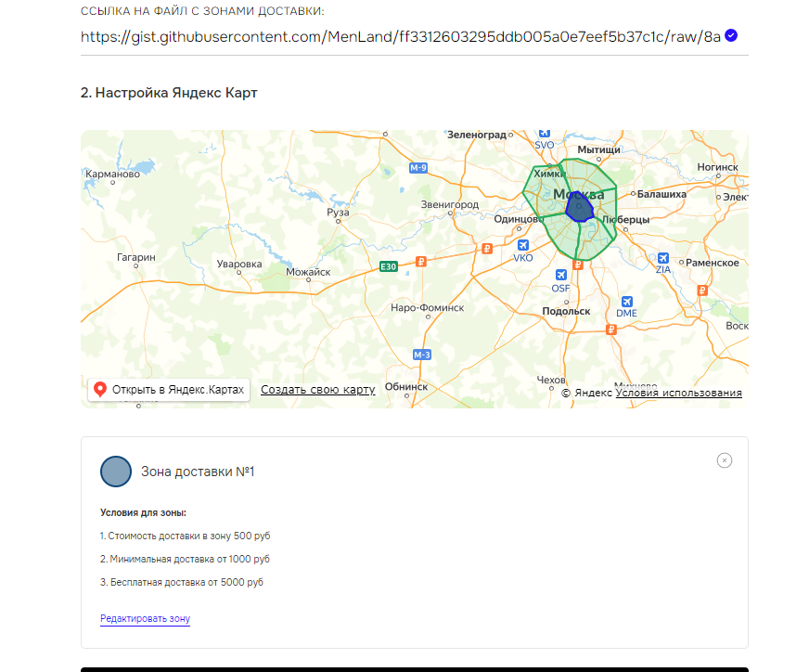
Task: Click the Балашиха city label
Action: 661,194
